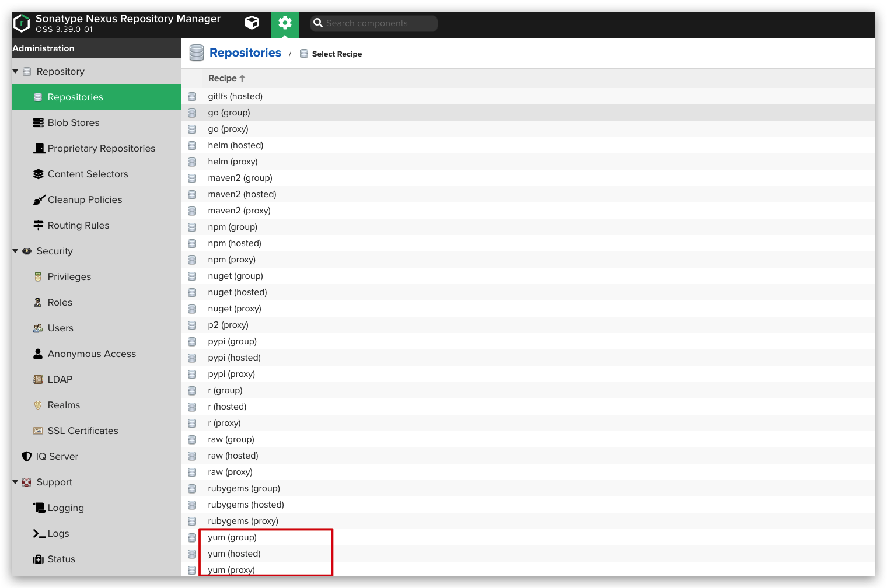Collapse the Repository tree section
The image size is (887, 588).
click(x=16, y=72)
